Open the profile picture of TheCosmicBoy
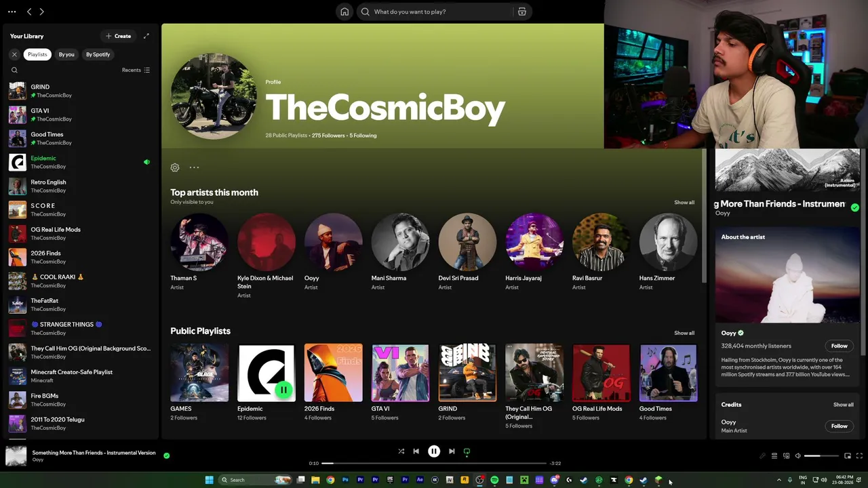The height and width of the screenshot is (488, 868). [x=214, y=96]
